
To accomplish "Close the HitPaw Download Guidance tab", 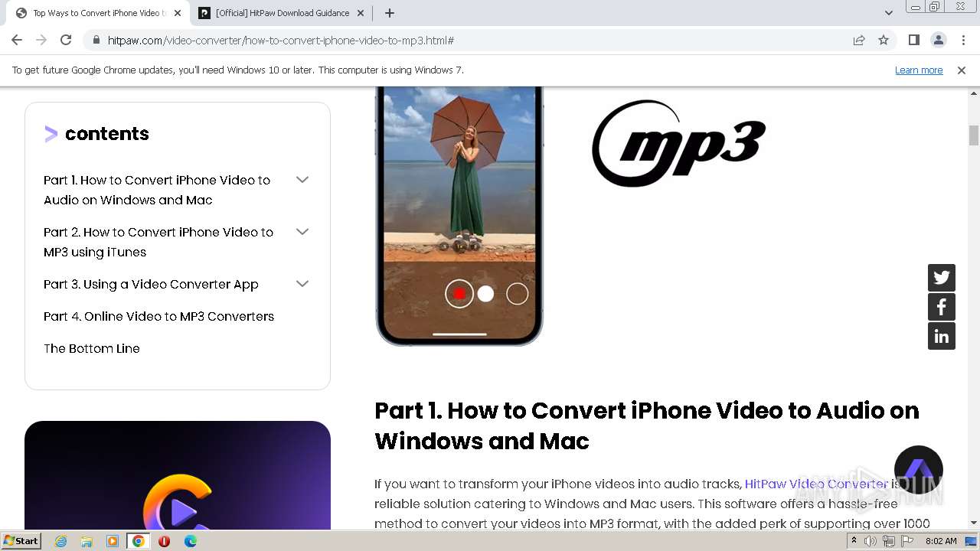I will pyautogui.click(x=361, y=13).
